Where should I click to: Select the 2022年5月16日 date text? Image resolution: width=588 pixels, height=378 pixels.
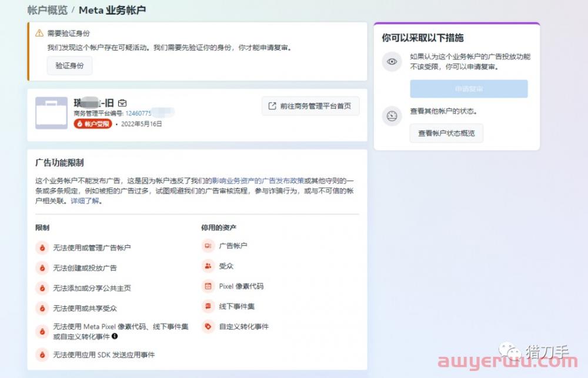(x=141, y=124)
